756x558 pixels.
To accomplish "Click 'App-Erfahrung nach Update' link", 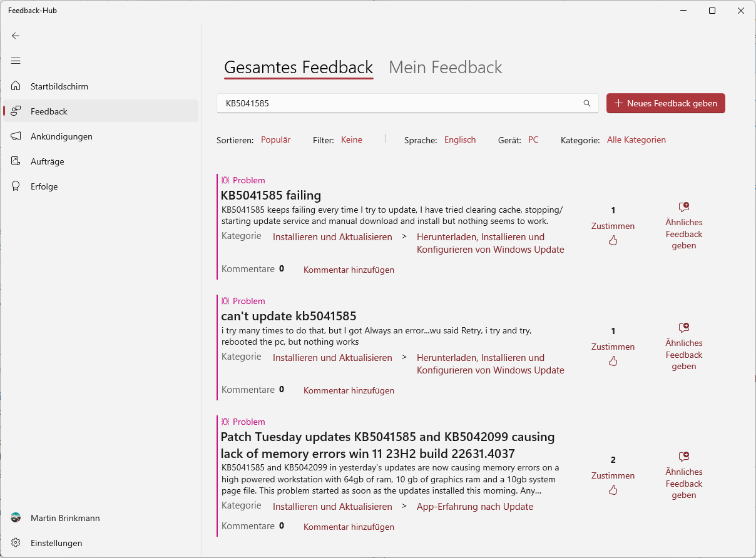I will 475,506.
